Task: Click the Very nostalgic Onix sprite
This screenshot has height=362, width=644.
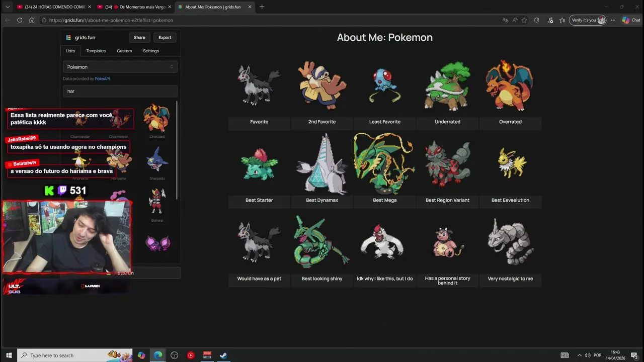Action: pos(510,241)
